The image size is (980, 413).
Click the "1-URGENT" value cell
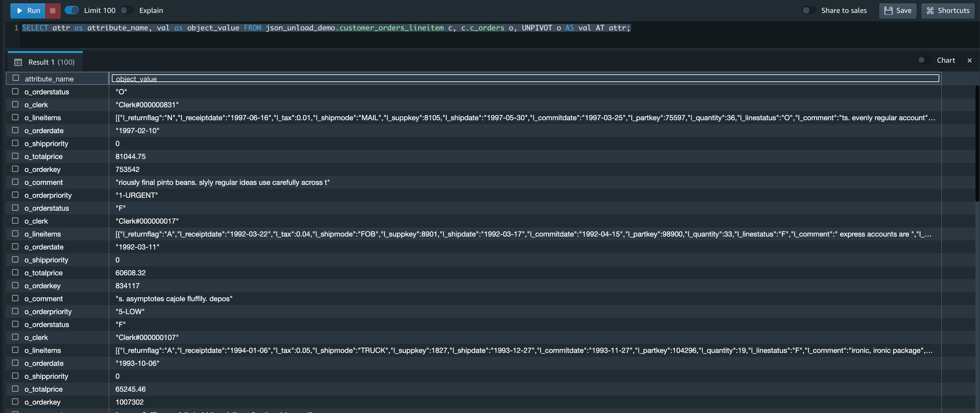click(137, 195)
